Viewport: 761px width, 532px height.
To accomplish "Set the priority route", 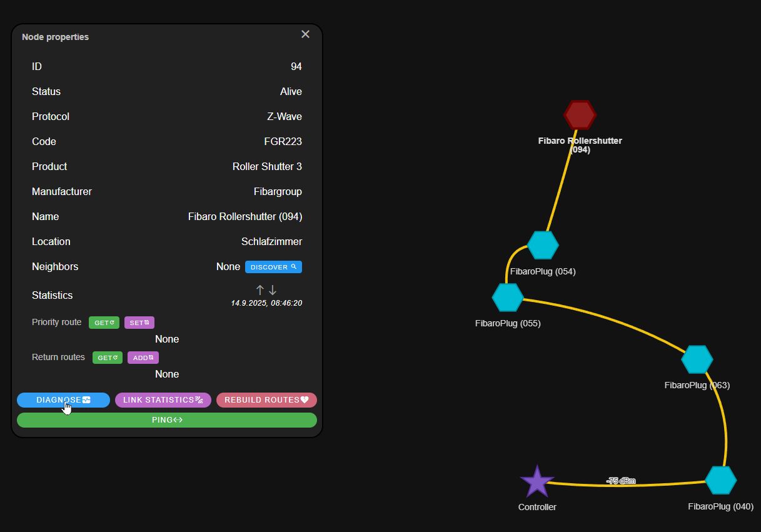I will [139, 323].
